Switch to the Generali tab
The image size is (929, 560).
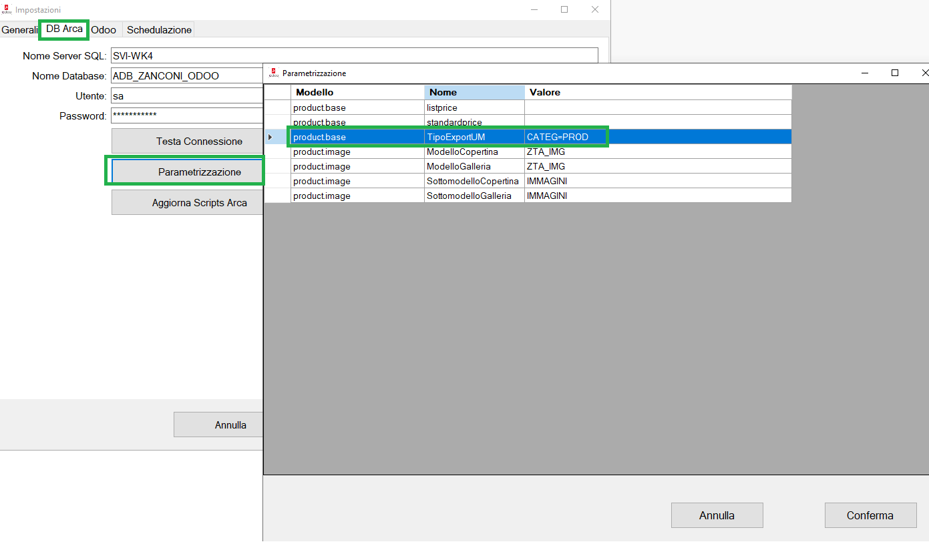click(19, 30)
